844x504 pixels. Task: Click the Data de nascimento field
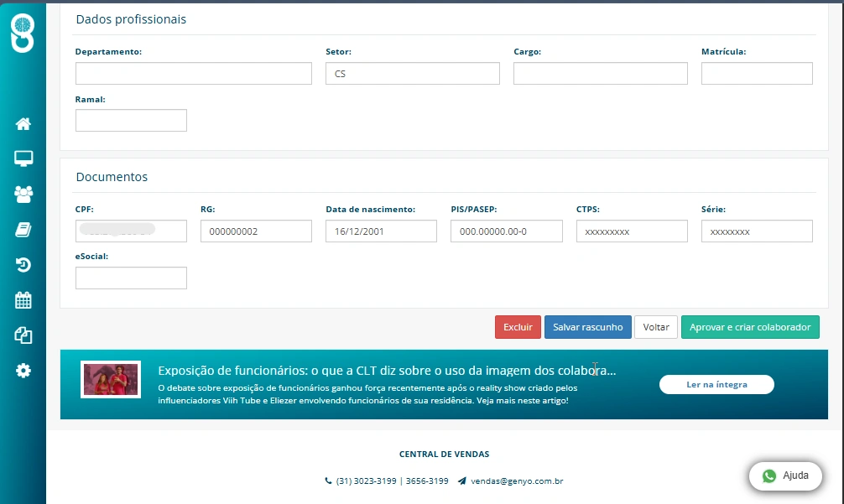point(381,231)
